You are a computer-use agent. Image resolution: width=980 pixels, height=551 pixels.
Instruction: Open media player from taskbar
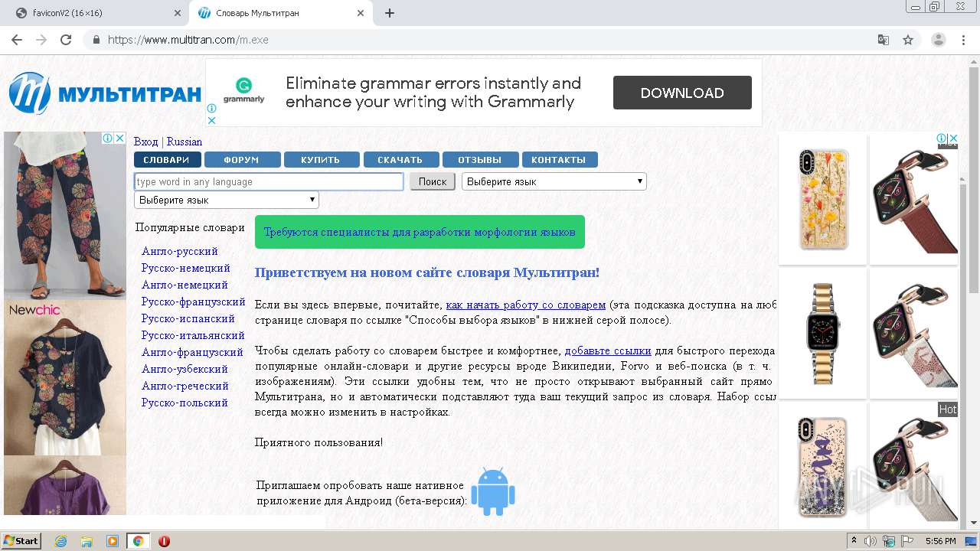pos(113,541)
